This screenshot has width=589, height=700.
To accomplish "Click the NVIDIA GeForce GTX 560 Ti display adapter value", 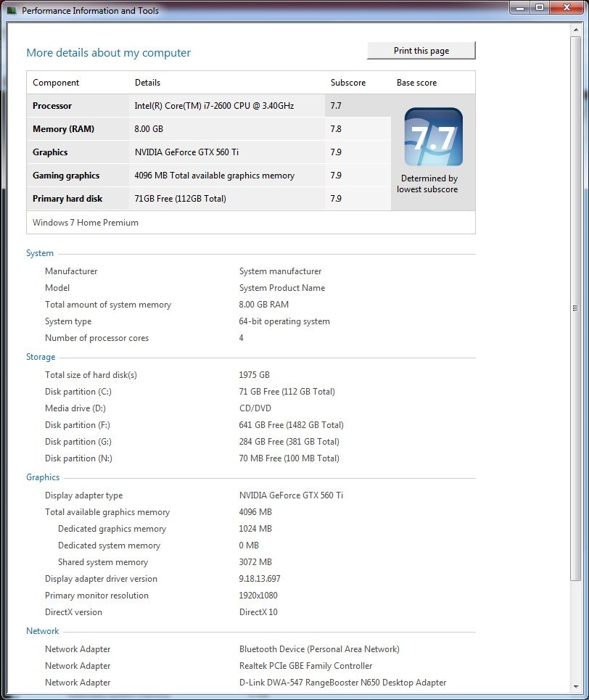I will pyautogui.click(x=291, y=495).
